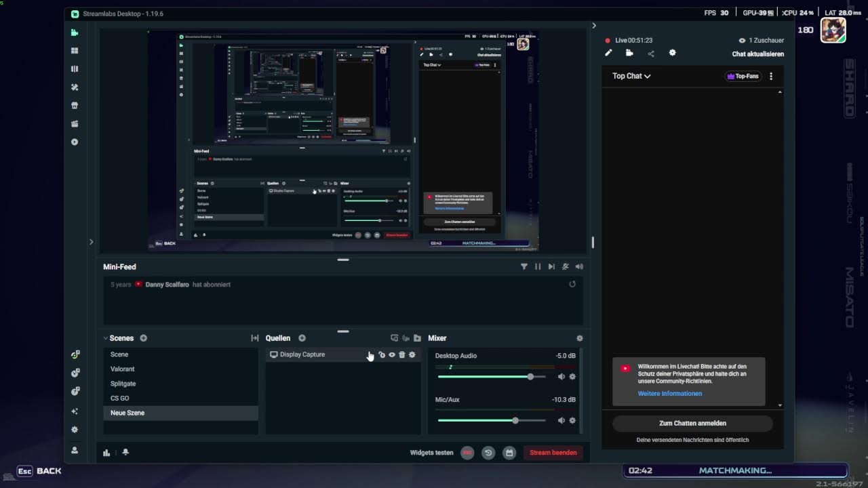Open Display Capture source properties gear

tap(412, 354)
